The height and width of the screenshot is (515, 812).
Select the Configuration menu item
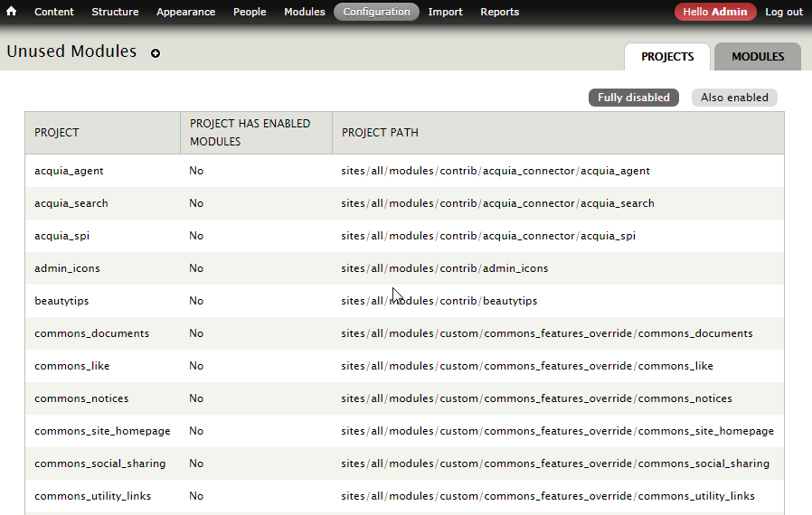tap(376, 12)
